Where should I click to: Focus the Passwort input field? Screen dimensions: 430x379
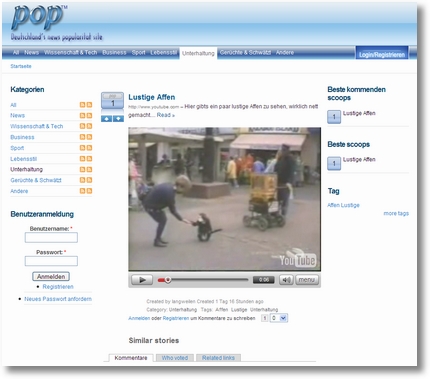[51, 261]
